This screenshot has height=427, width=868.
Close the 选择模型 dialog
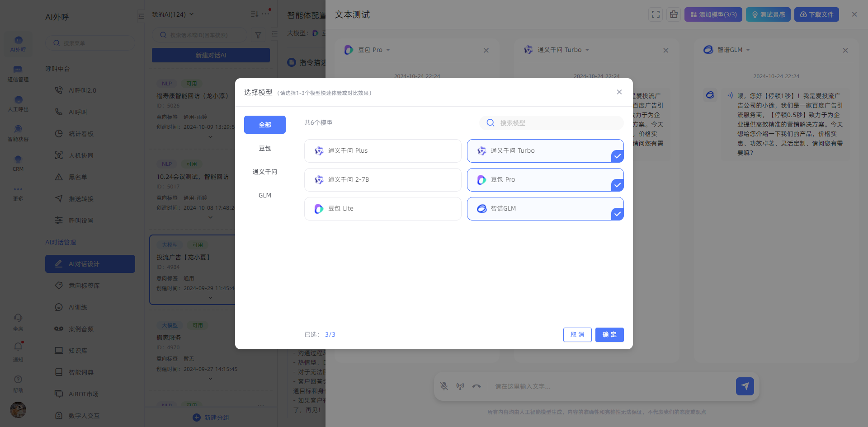pyautogui.click(x=619, y=92)
